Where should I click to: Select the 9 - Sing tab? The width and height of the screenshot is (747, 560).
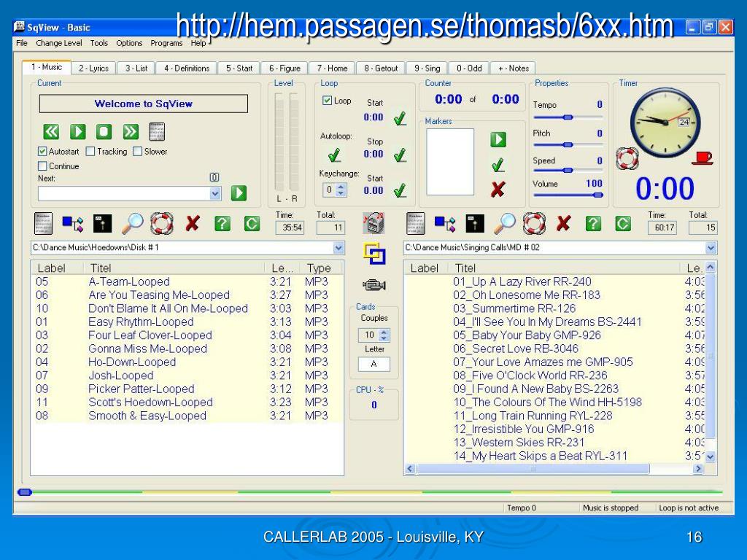(427, 68)
